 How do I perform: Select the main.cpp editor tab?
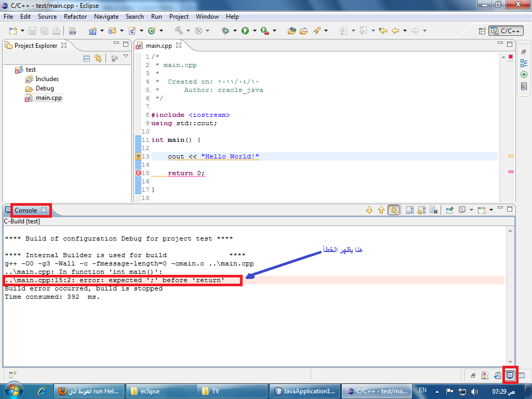click(159, 46)
